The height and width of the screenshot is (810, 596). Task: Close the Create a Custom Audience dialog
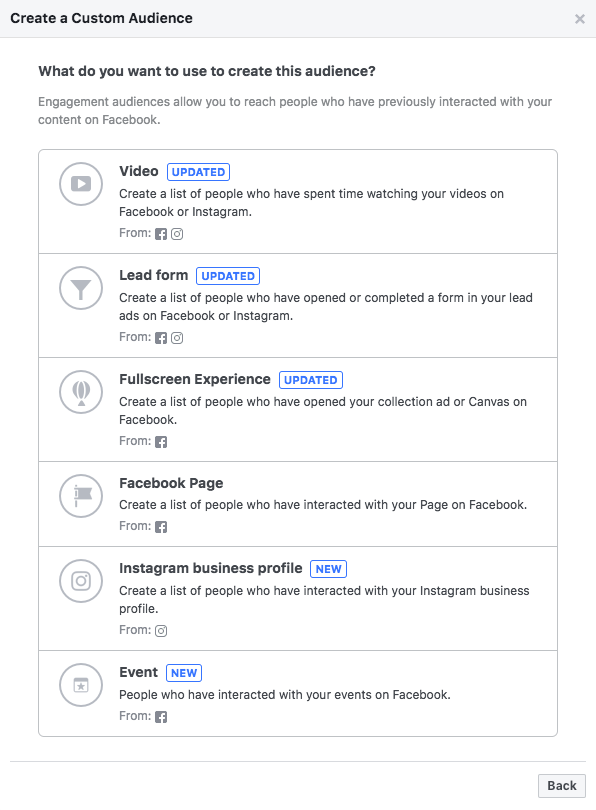coord(580,19)
